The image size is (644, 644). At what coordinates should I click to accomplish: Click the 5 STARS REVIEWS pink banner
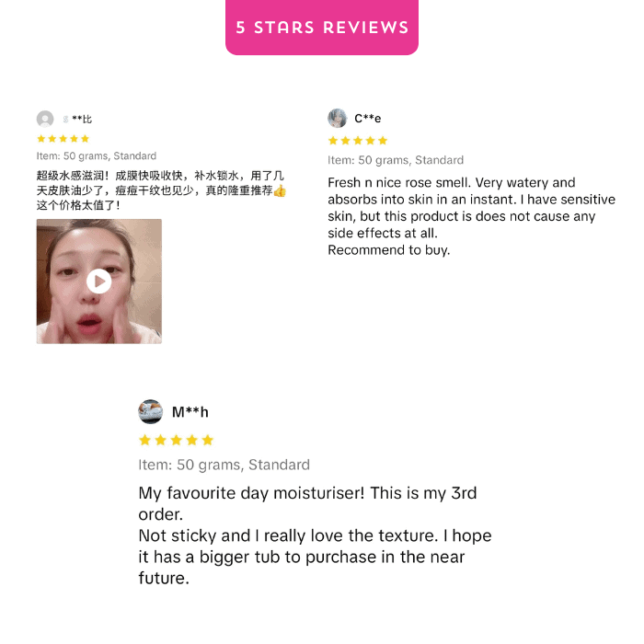pyautogui.click(x=322, y=27)
